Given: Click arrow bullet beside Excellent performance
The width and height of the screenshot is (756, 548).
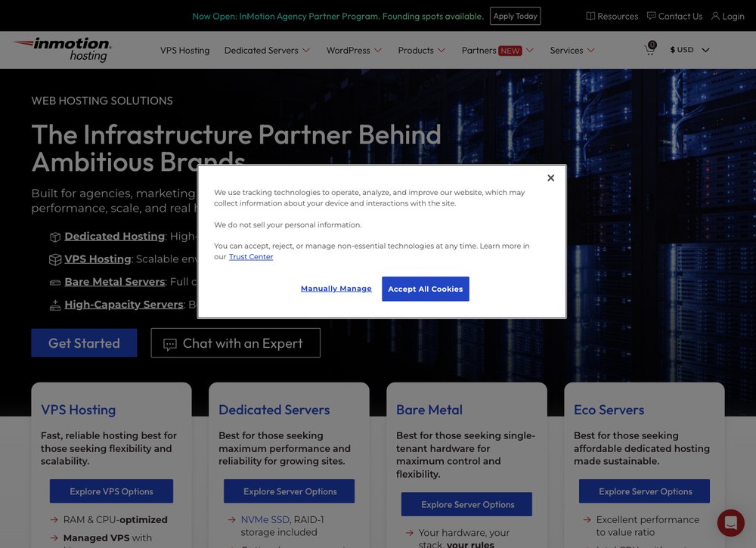Looking at the screenshot, I should point(587,519).
